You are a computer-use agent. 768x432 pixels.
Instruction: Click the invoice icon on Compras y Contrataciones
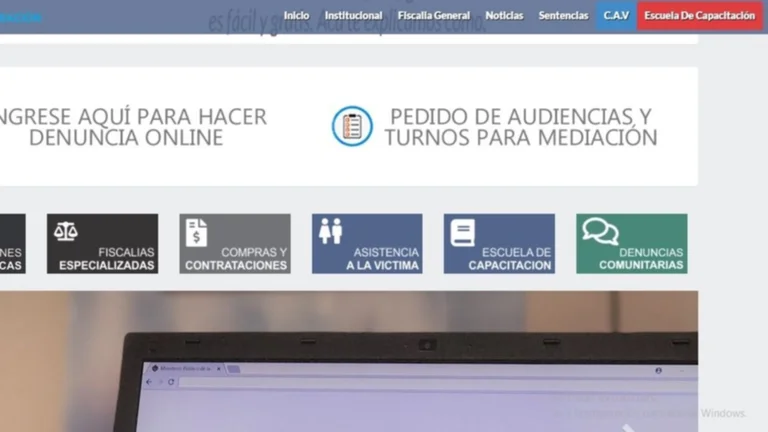[x=196, y=232]
